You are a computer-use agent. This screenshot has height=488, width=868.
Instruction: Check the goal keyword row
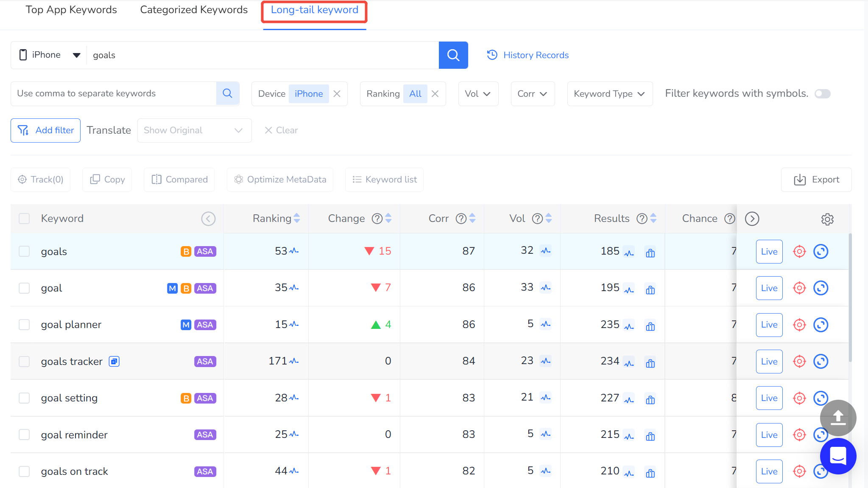tap(24, 288)
